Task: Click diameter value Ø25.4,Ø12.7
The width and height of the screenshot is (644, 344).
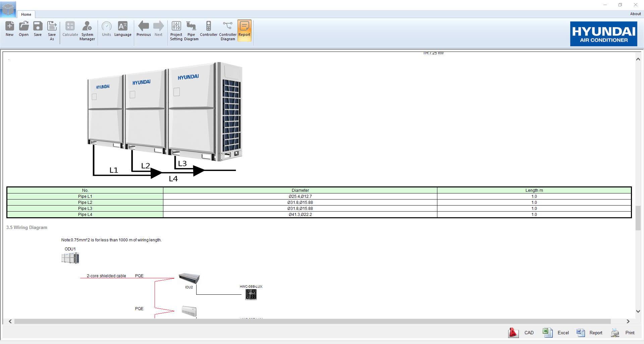Action: (300, 196)
